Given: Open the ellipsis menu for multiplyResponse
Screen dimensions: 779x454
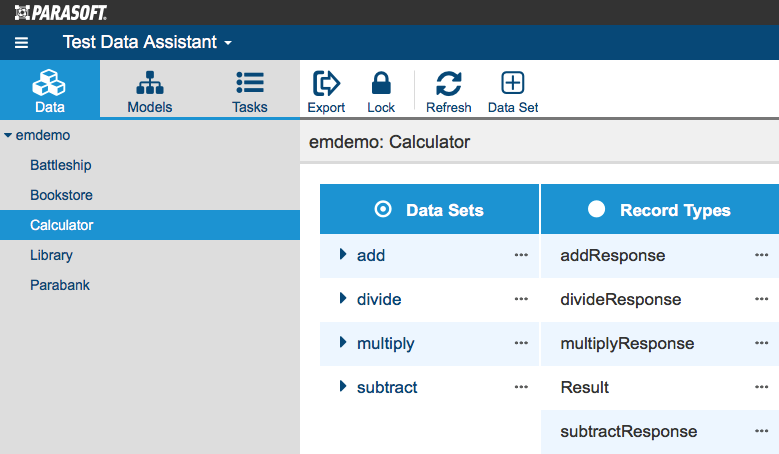Looking at the screenshot, I should [x=762, y=343].
